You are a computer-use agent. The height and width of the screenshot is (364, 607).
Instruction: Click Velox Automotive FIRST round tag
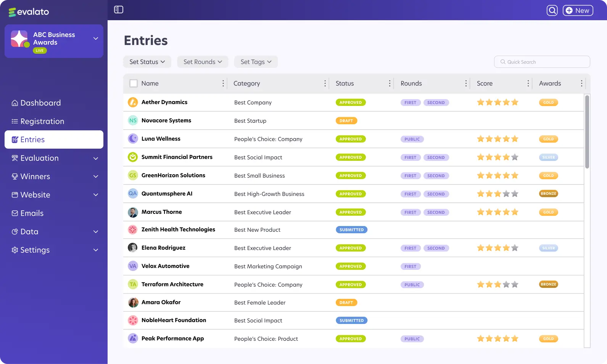411,266
